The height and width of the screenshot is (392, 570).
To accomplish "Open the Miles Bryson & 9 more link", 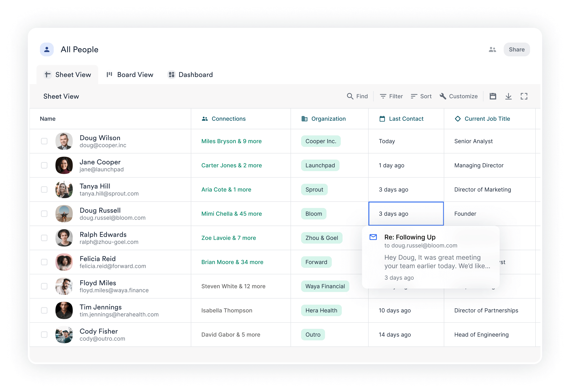I will [231, 141].
